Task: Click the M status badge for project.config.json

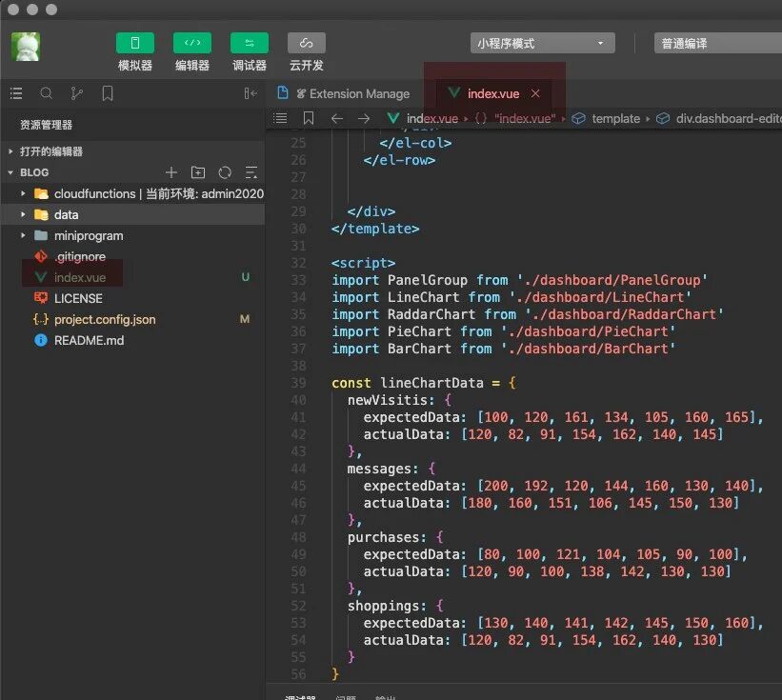Action: (245, 319)
